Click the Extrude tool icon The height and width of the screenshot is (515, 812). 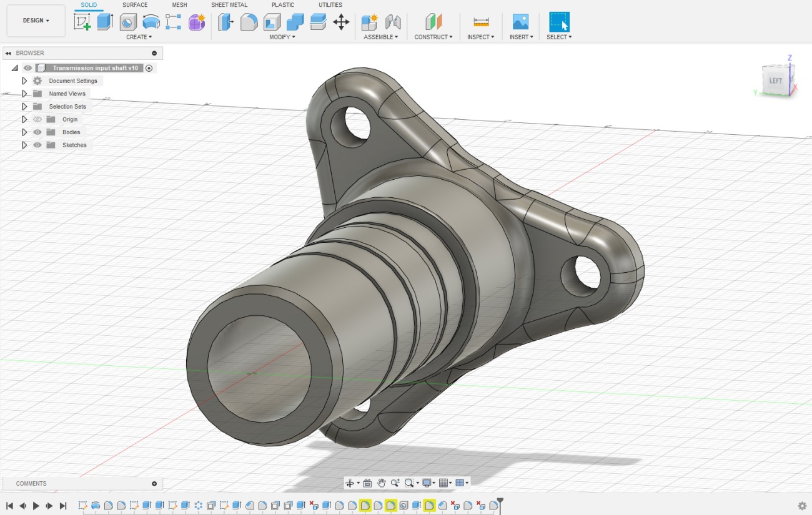pos(105,22)
